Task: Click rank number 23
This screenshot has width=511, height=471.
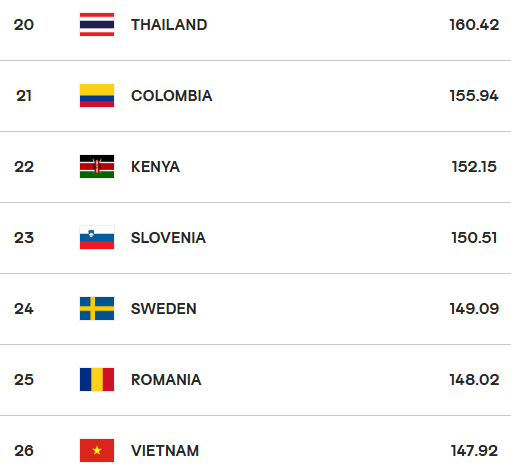Action: 24,238
